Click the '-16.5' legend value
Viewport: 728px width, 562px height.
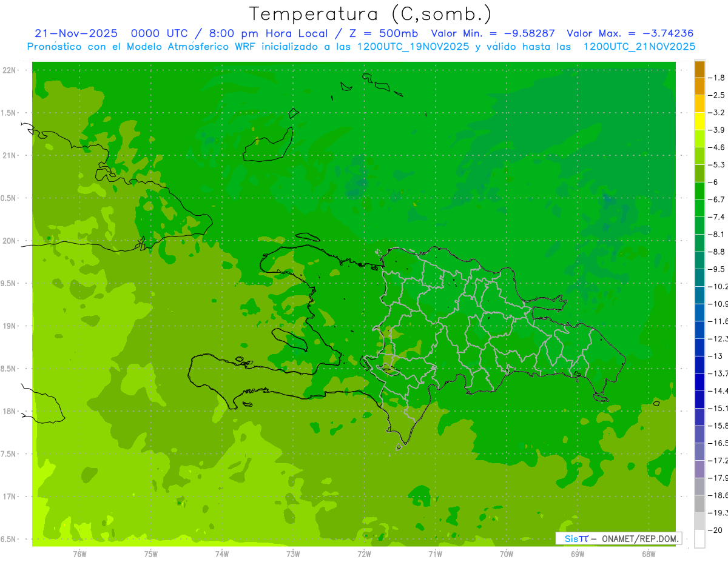[x=718, y=443]
